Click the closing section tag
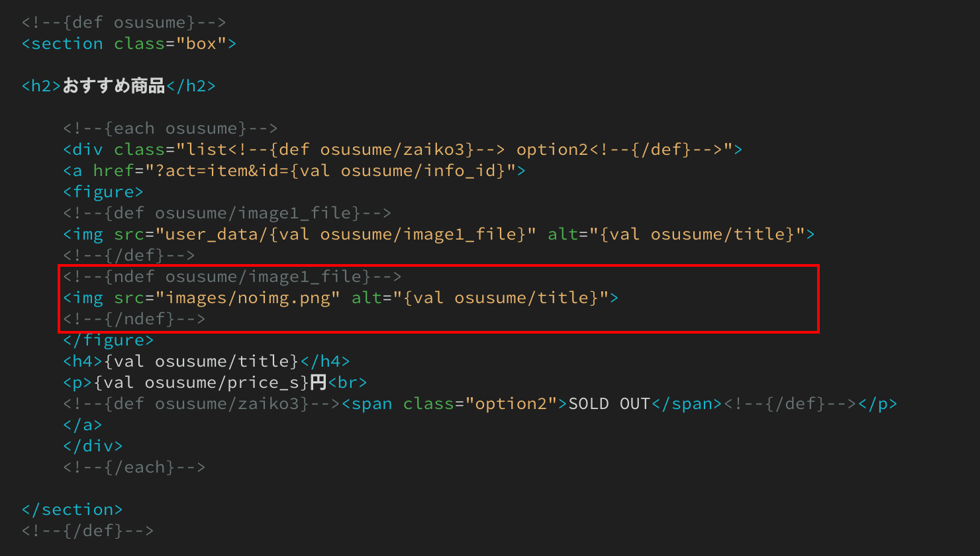The height and width of the screenshot is (556, 980). click(72, 510)
